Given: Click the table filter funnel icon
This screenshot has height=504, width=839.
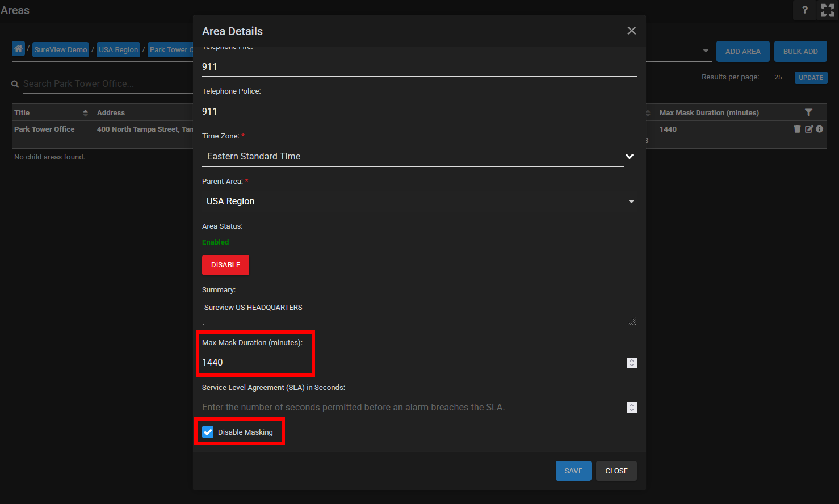Looking at the screenshot, I should coord(808,113).
